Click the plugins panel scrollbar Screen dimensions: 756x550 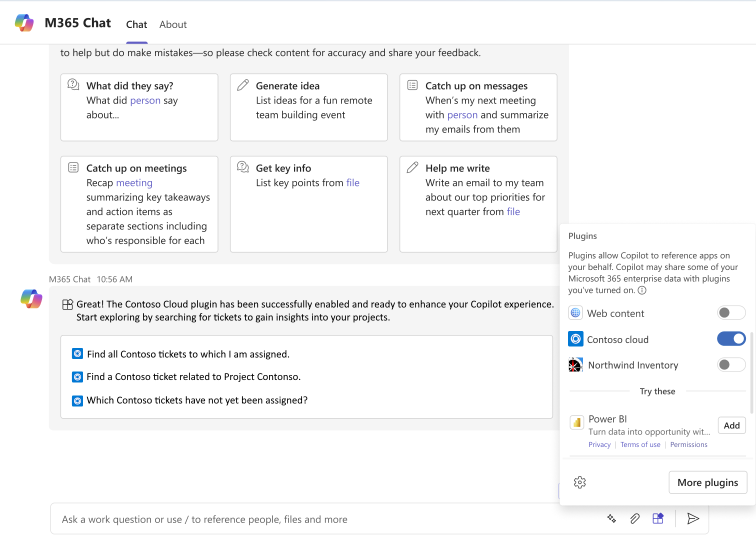tap(751, 372)
